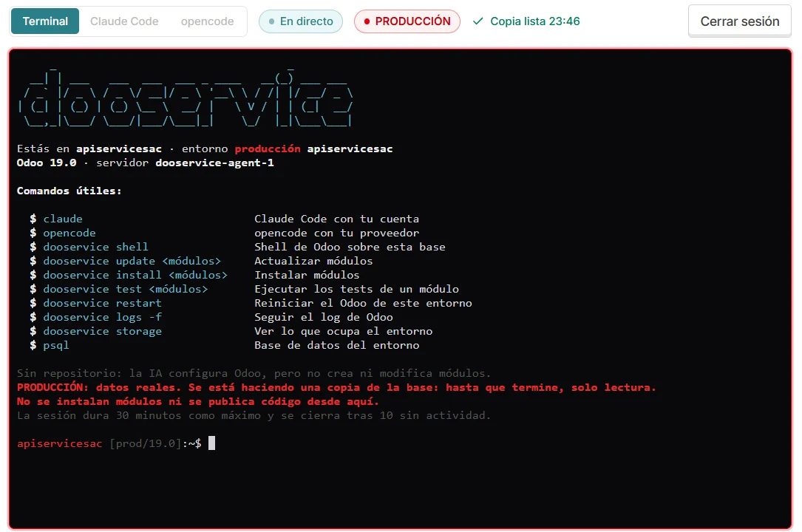The width and height of the screenshot is (802, 532).
Task: Click the green checkmark beside Copia lista
Action: (x=478, y=21)
